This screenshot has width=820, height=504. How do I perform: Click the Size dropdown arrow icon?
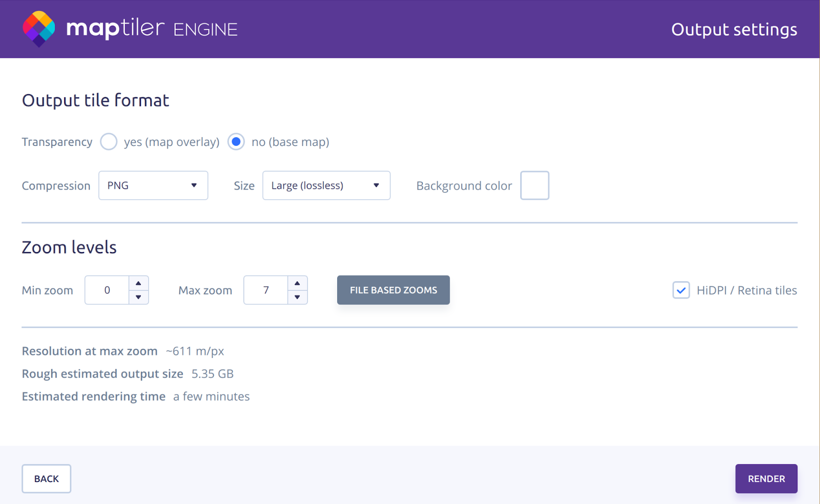click(x=376, y=185)
